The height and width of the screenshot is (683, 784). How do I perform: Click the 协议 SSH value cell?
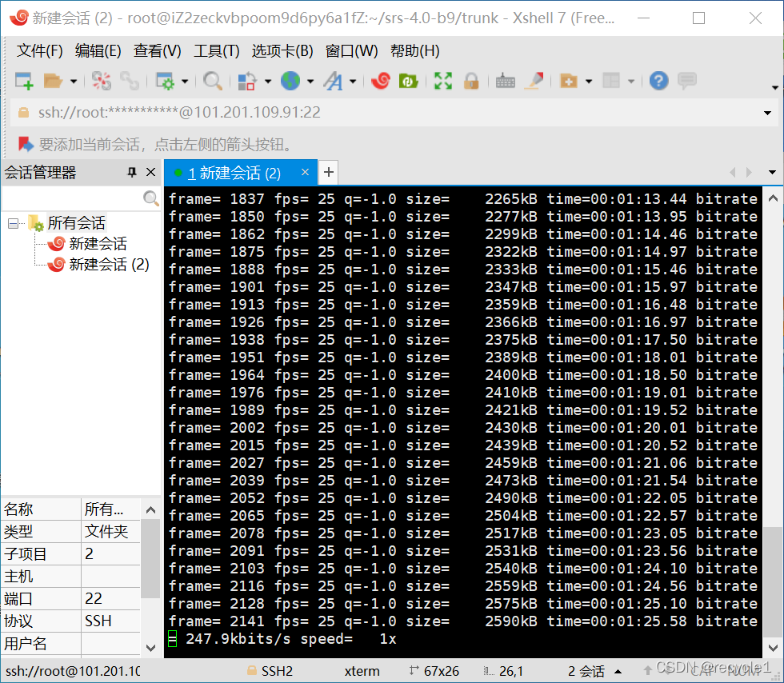point(110,621)
